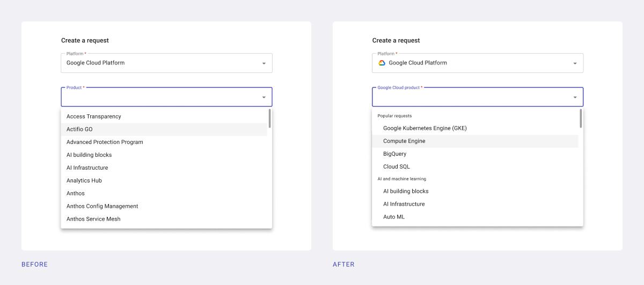Choose Anthos Config Management option
Screen dimensions: 644x285
(164, 206)
